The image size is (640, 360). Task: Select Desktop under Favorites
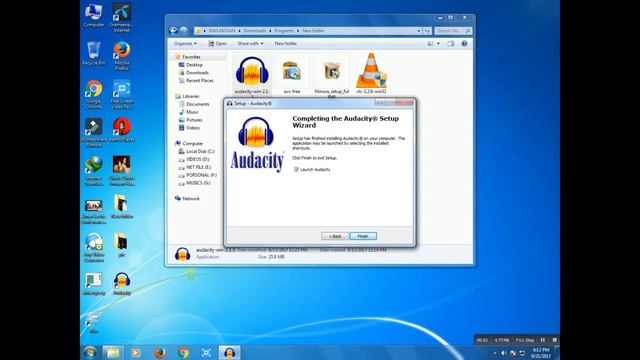tap(194, 64)
